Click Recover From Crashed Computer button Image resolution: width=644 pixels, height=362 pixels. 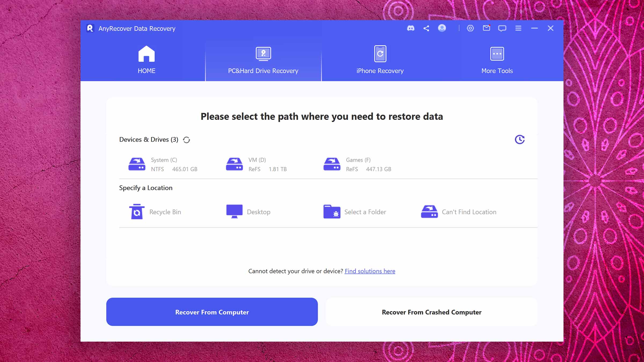(431, 312)
